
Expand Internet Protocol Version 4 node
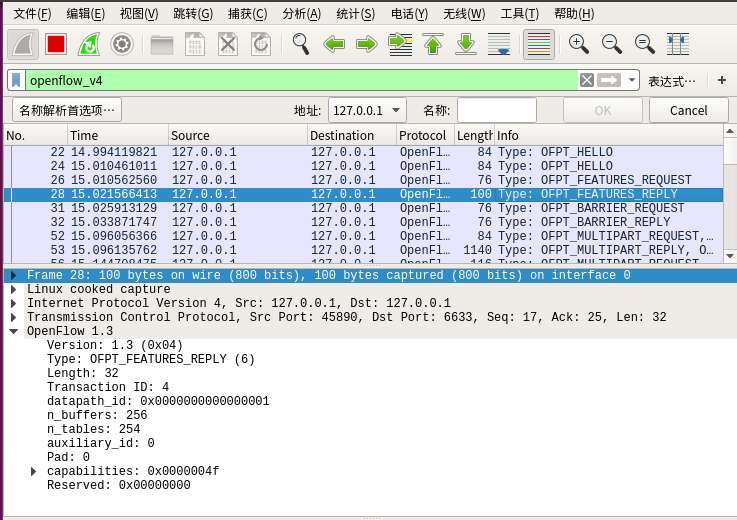tap(14, 303)
